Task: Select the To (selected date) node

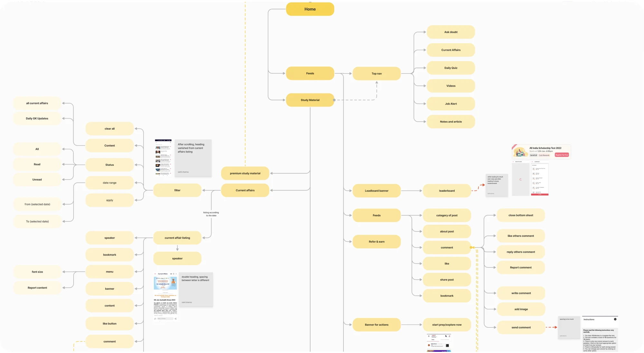Action: tap(37, 221)
